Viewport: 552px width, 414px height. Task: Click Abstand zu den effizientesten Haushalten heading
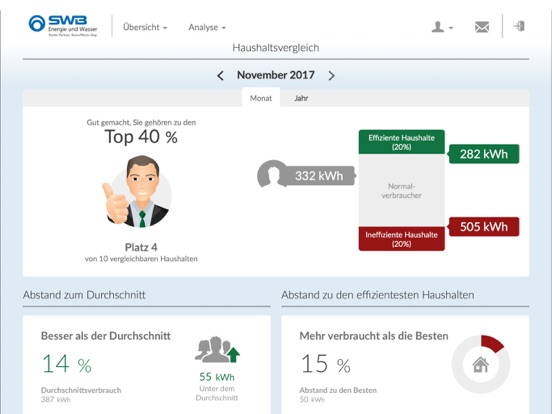pos(378,295)
